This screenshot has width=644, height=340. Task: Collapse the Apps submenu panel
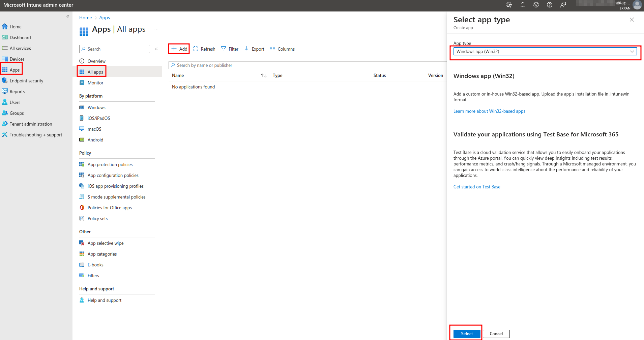click(156, 49)
